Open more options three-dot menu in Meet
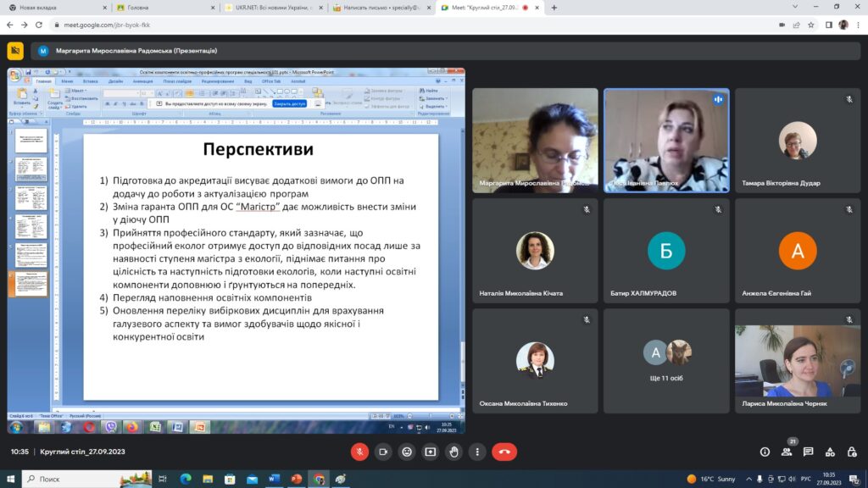Image resolution: width=868 pixels, height=488 pixels. tap(478, 452)
